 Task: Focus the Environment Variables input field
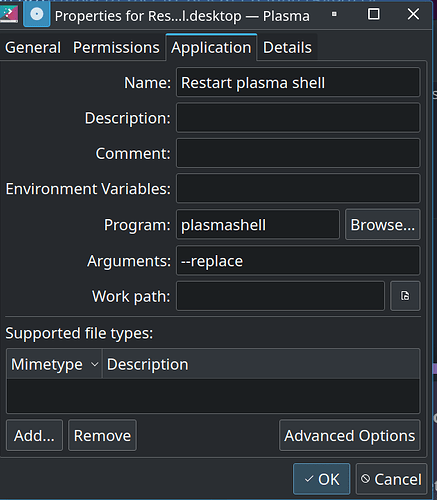(298, 188)
